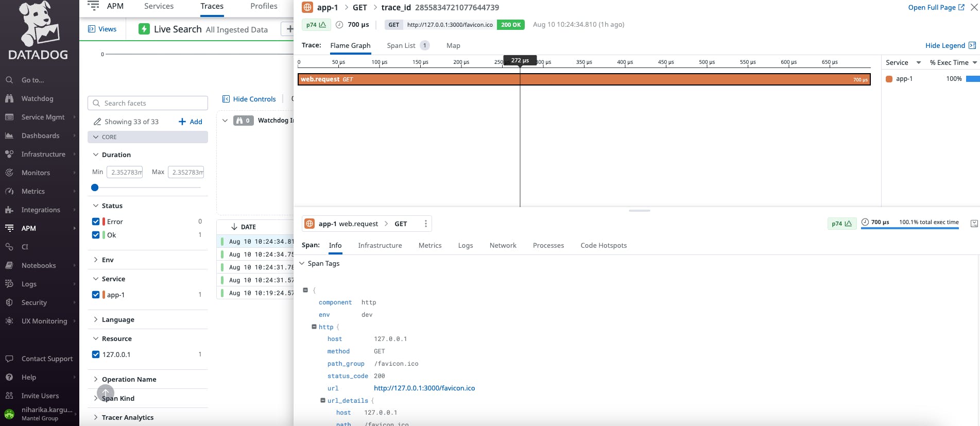Viewport: 980px width, 426px height.
Task: Click the Views button
Action: point(102,29)
